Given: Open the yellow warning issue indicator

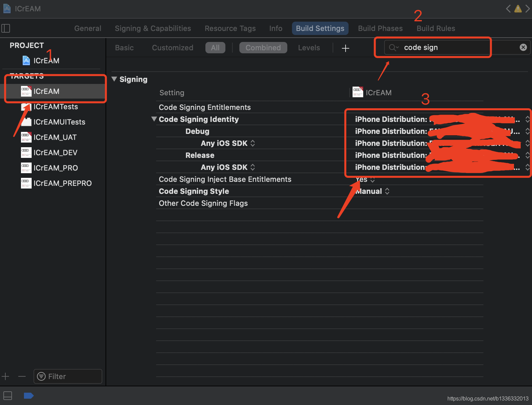Looking at the screenshot, I should [518, 9].
